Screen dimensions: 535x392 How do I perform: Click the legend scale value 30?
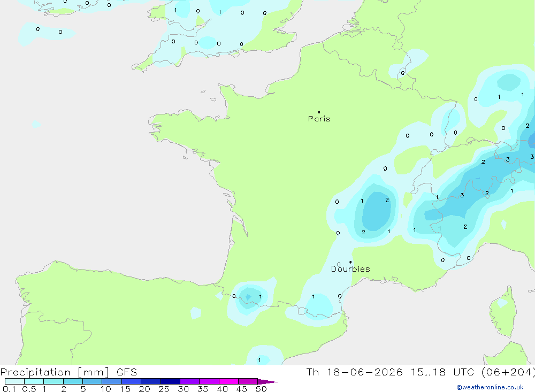[183, 389]
